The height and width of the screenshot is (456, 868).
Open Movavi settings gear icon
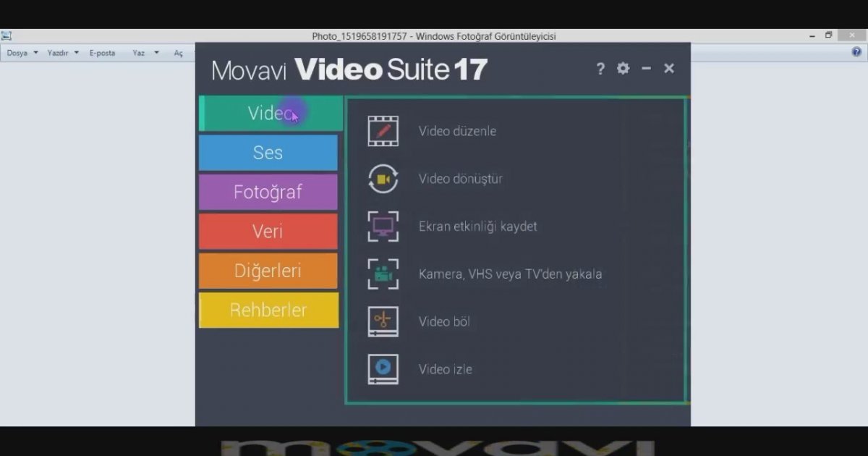coord(623,68)
